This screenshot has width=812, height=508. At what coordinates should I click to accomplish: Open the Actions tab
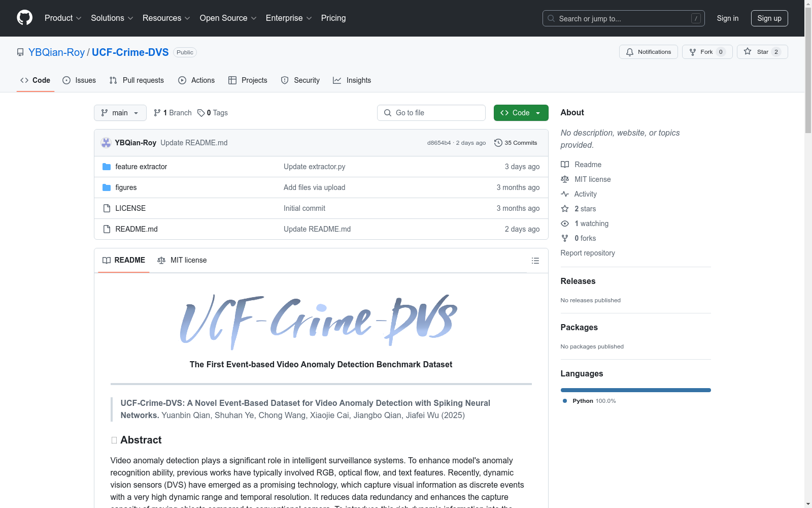196,80
